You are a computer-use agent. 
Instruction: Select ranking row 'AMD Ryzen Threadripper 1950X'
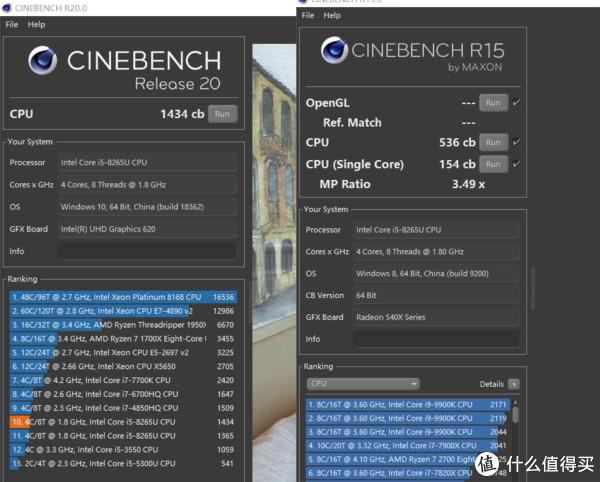tap(123, 325)
